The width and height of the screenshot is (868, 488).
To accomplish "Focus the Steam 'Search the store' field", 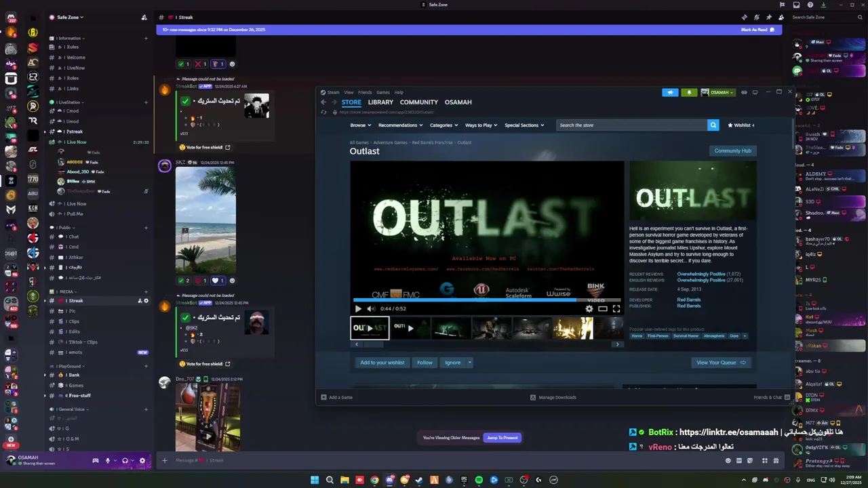I will (x=632, y=125).
